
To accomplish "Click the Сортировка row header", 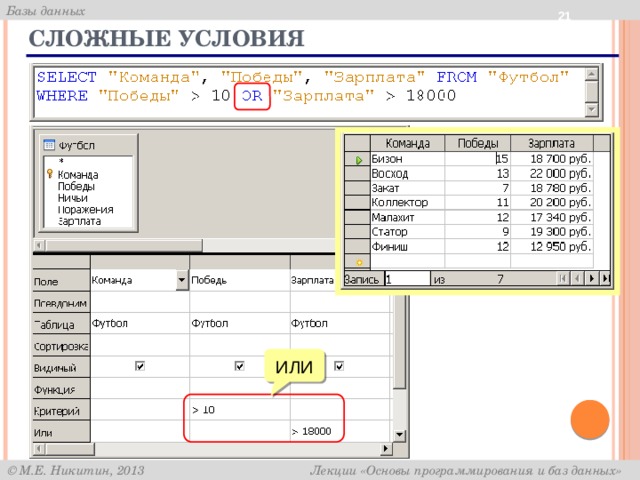I will (x=61, y=346).
